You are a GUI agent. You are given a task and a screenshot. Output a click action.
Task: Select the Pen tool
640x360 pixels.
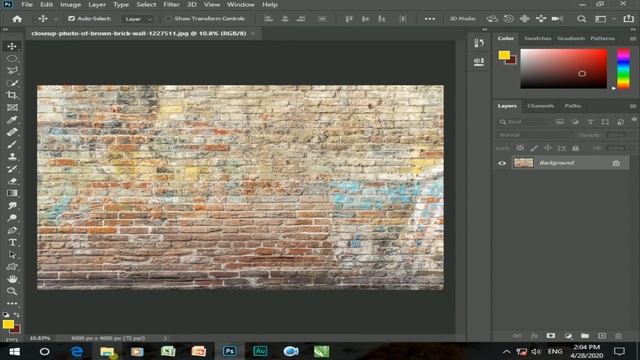pos(12,230)
